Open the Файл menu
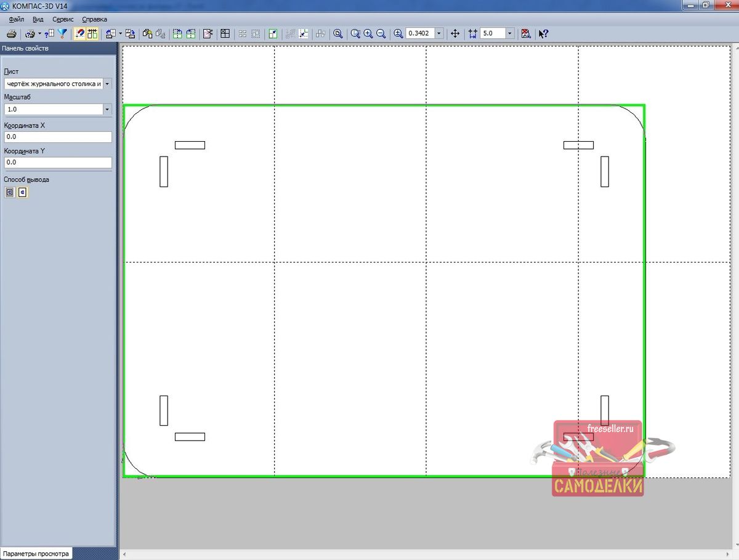 (x=17, y=19)
